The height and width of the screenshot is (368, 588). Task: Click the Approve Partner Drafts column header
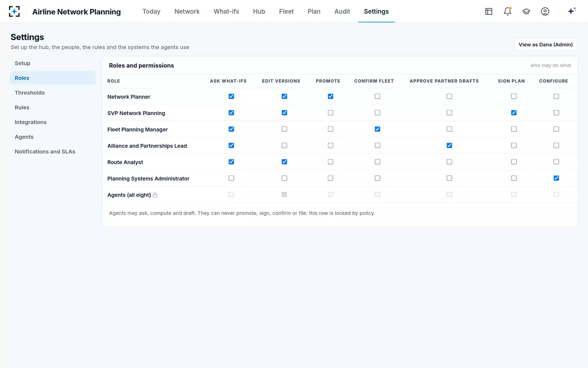[444, 81]
